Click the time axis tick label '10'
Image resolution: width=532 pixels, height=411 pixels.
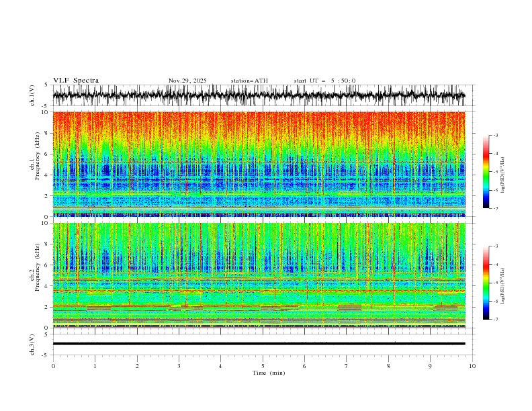[x=472, y=366]
